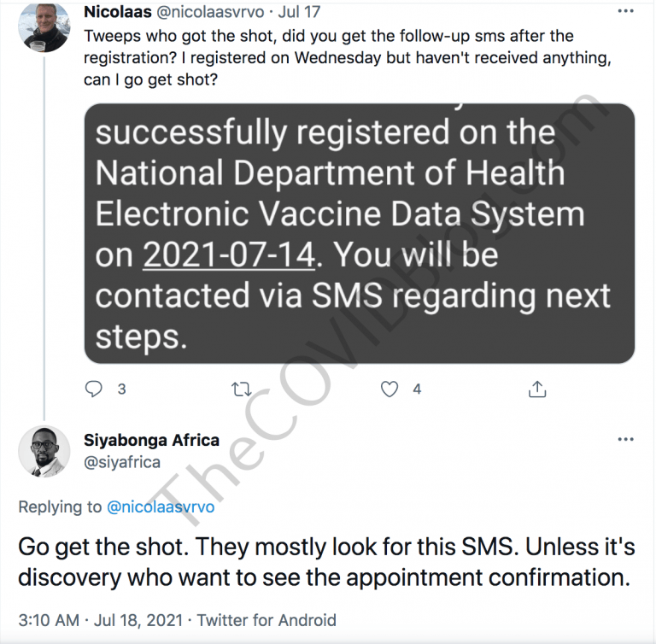The height and width of the screenshot is (644, 656).
Task: Click the @nicolaasvrvo handle beside Nicolaas's name
Action: coord(214,13)
